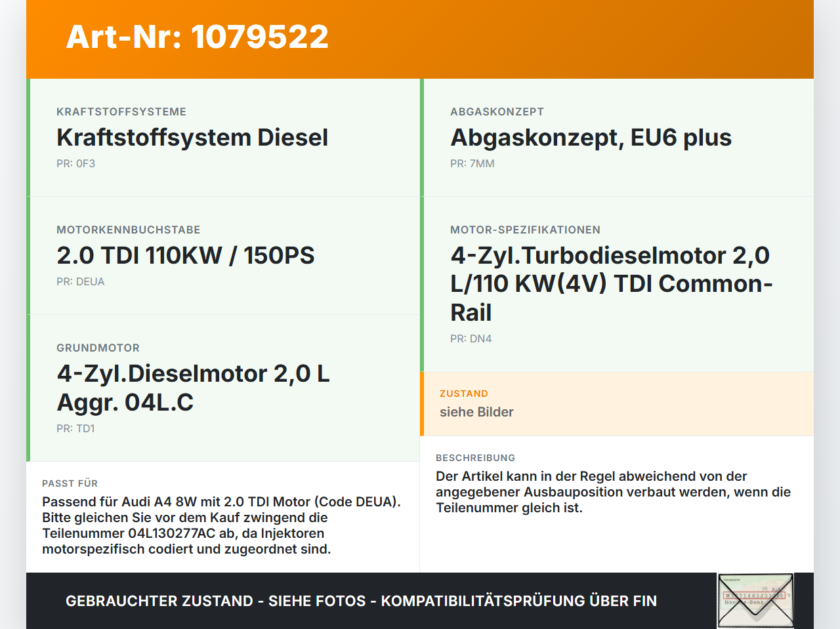Click the heading 'Art-Nr: 1079522'
This screenshot has width=840, height=629.
(197, 37)
